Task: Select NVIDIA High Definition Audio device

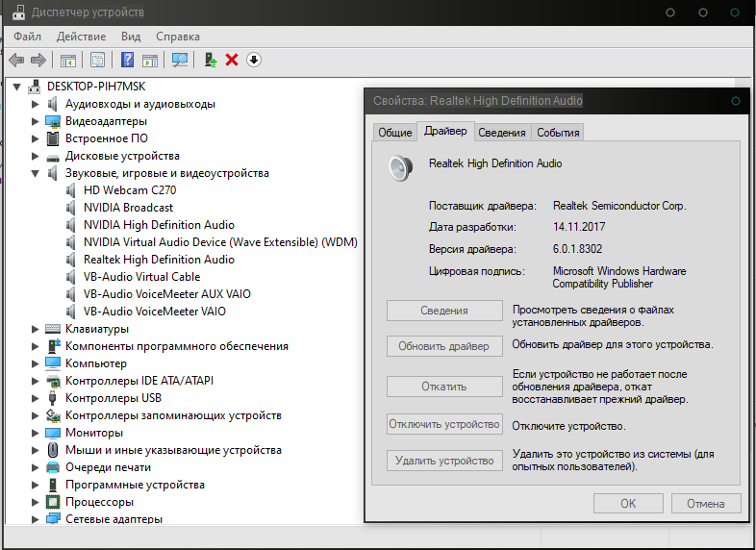Action: (159, 225)
